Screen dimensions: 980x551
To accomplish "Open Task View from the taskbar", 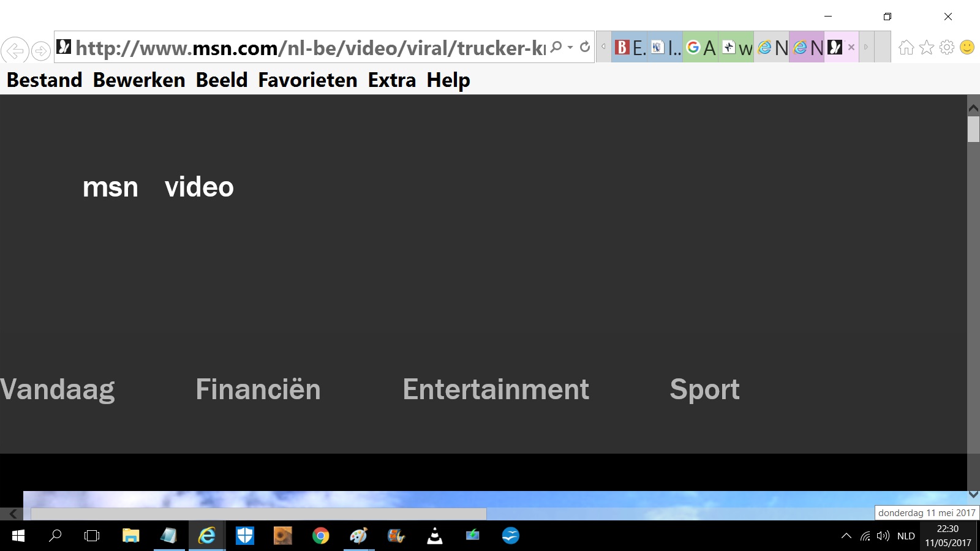I will 92,536.
